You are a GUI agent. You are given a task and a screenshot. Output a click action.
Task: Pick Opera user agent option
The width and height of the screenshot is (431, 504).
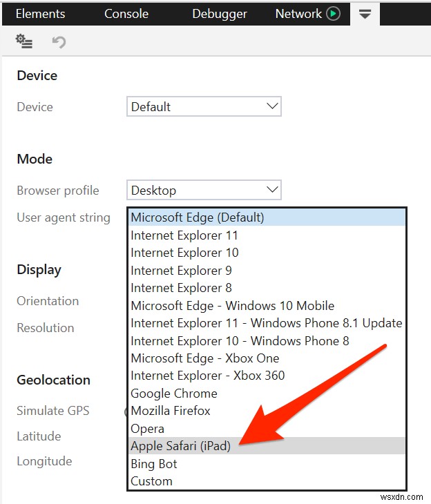pos(267,429)
